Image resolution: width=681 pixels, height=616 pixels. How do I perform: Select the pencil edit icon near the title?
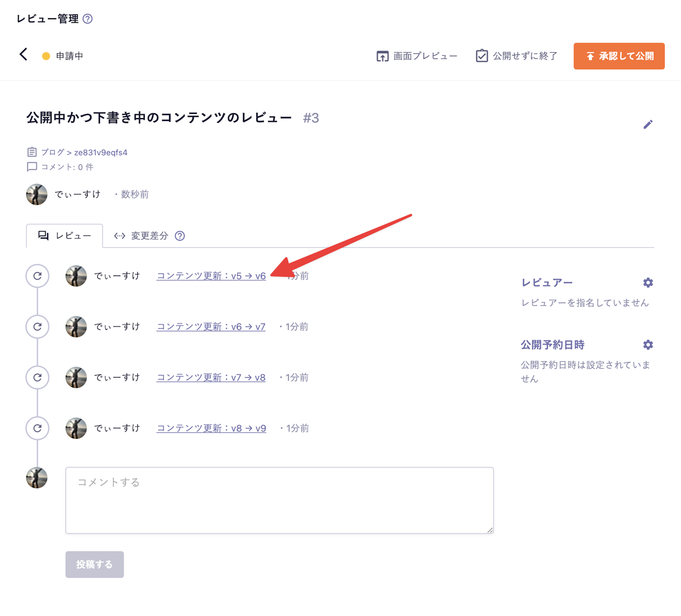[x=649, y=124]
